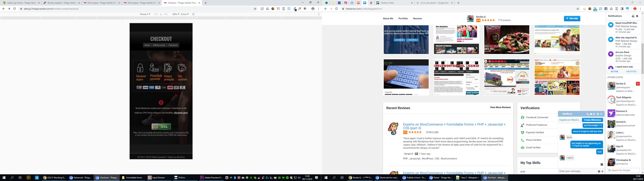Open the Portfolio section tab
This screenshot has width=644, height=181.
tap(403, 18)
